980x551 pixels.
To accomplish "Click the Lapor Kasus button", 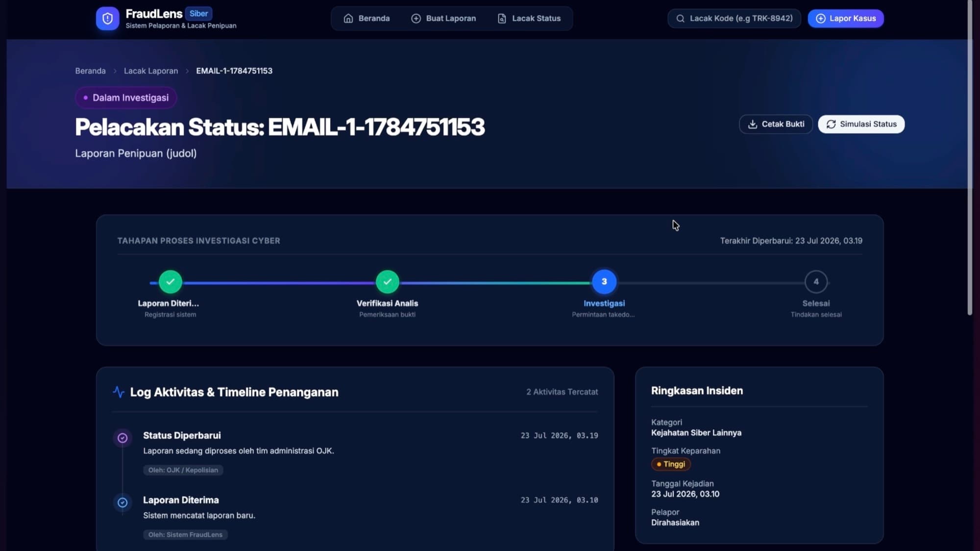I will point(846,19).
